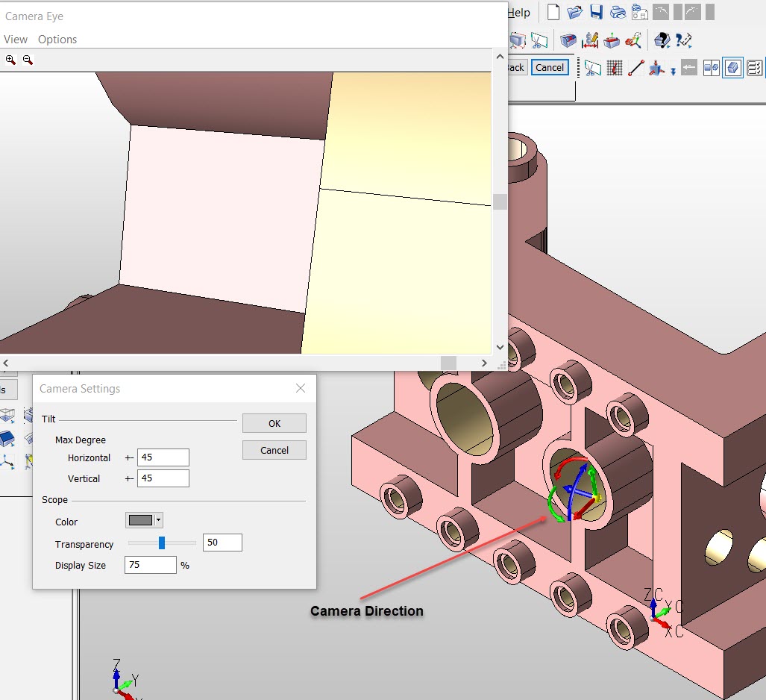Image resolution: width=766 pixels, height=700 pixels.
Task: Cancel the Camera Settings dialog
Action: [274, 450]
